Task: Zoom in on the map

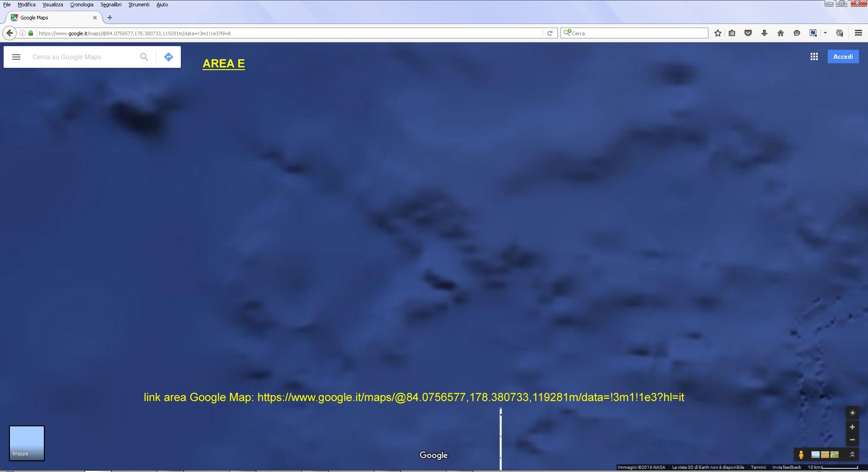Action: (852, 427)
